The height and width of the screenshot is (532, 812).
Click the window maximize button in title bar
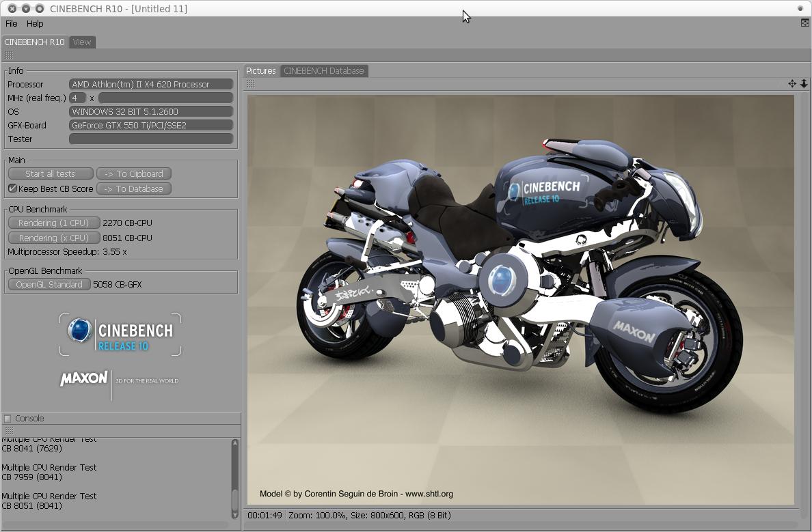click(x=40, y=9)
